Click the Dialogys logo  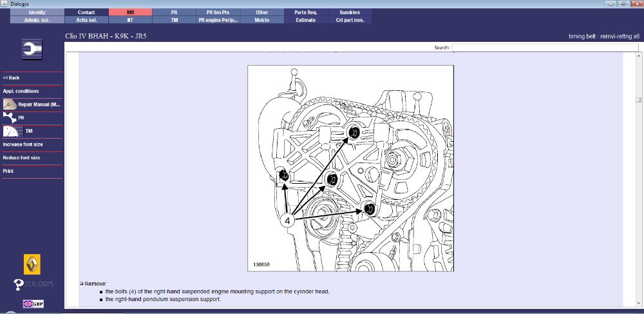pyautogui.click(x=33, y=284)
